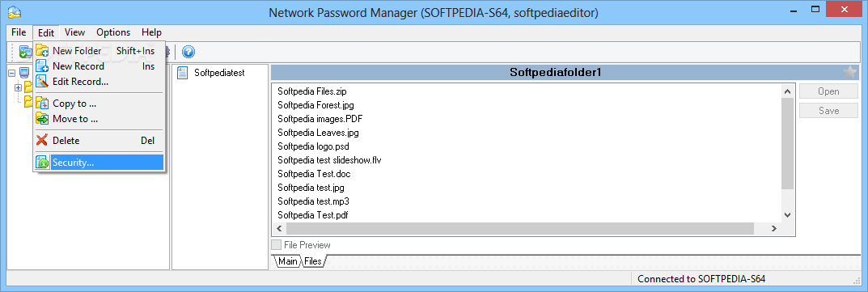Expand the first folder tree node

click(19, 87)
